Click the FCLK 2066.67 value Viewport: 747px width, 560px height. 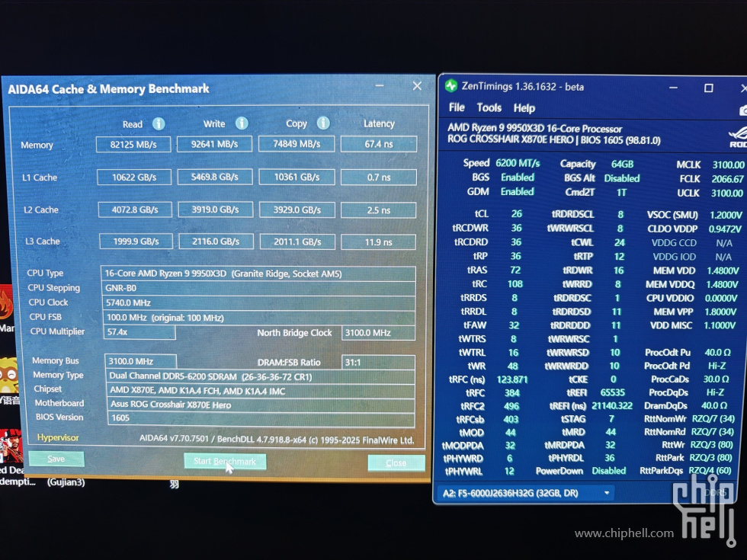click(727, 179)
